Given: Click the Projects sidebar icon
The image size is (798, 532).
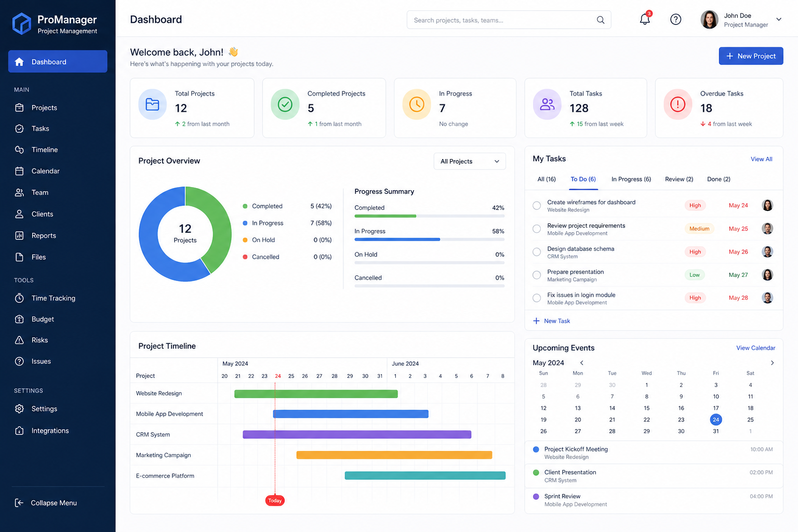Looking at the screenshot, I should point(20,108).
